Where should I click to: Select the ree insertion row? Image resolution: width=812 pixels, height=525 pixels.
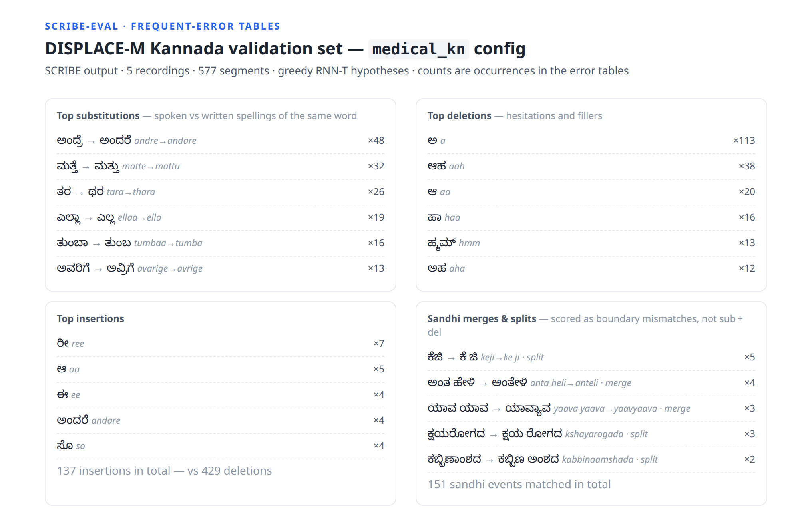pyautogui.click(x=220, y=344)
